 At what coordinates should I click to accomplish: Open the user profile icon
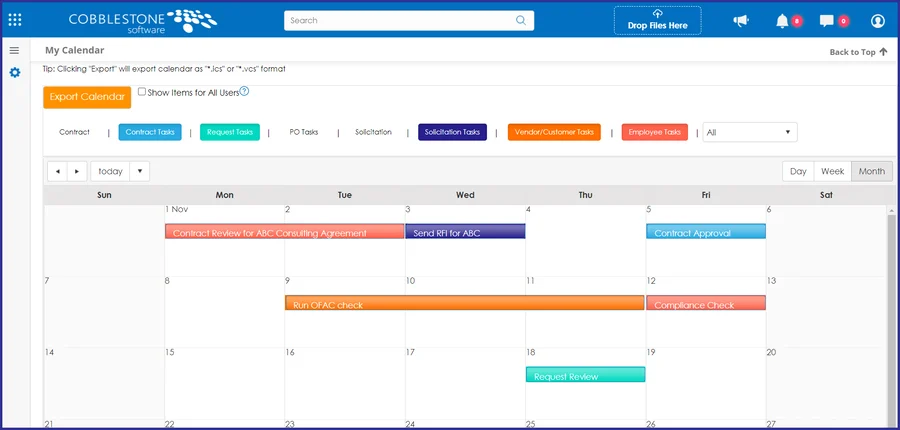(x=878, y=21)
